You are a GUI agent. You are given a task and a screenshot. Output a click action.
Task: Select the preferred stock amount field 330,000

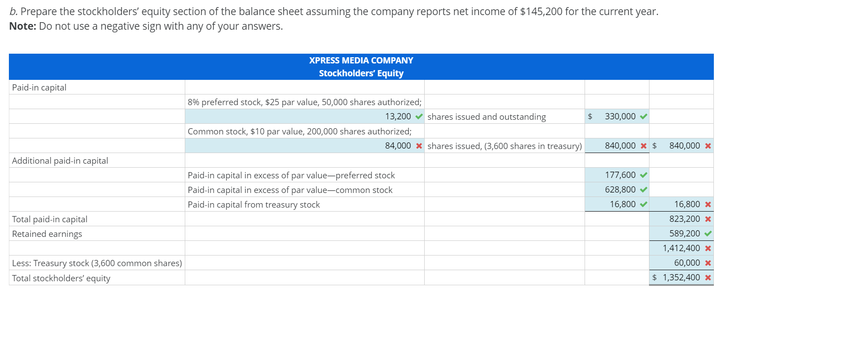tap(617, 116)
